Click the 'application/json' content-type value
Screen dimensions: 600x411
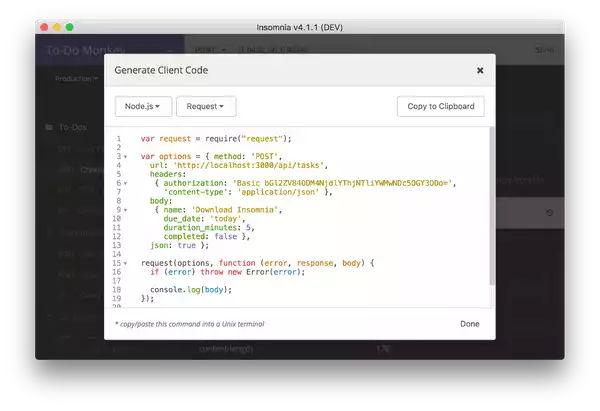pos(278,192)
